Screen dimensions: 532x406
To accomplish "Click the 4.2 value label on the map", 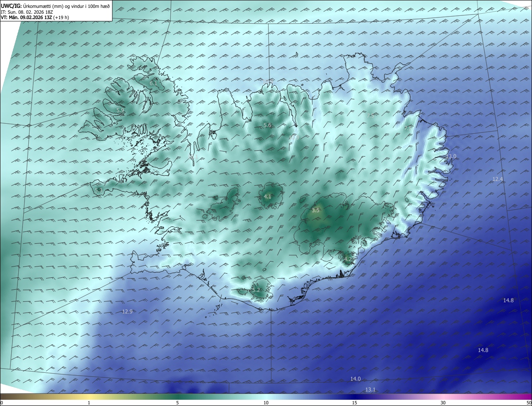I will 348,259.
